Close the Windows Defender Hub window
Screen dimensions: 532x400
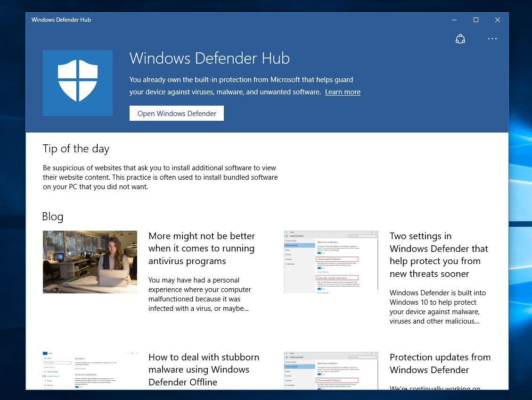498,20
